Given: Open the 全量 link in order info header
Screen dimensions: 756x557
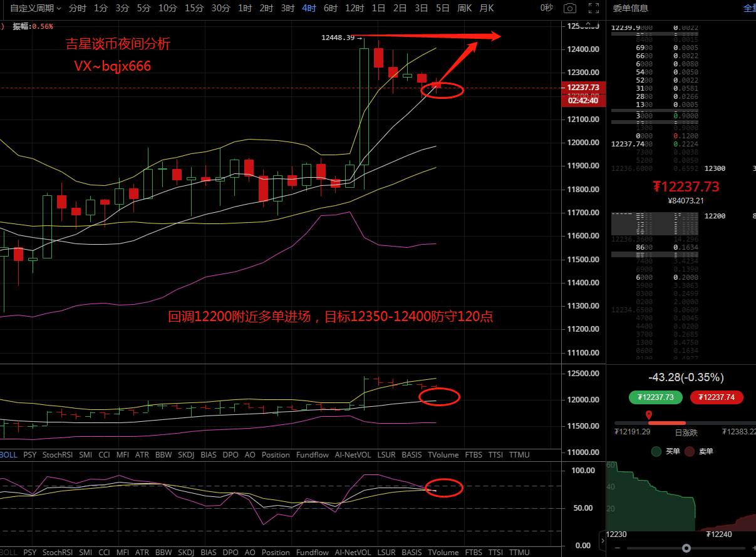Looking at the screenshot, I should coord(749,8).
